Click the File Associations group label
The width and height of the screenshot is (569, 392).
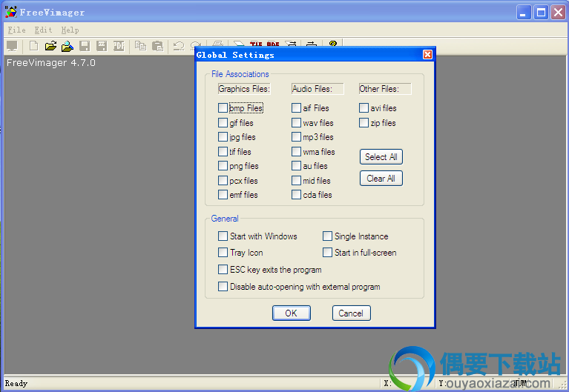tap(240, 74)
